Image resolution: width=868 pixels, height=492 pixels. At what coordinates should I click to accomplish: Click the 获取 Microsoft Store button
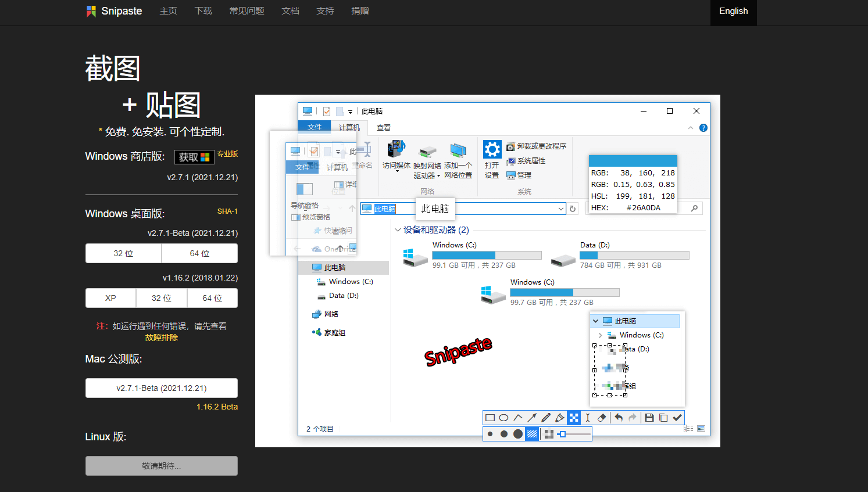coord(194,157)
